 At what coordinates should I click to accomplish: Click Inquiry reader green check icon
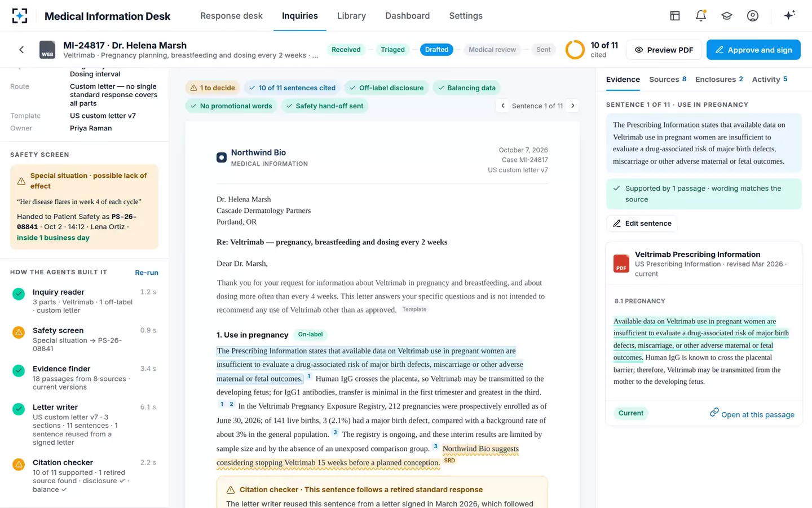[19, 294]
